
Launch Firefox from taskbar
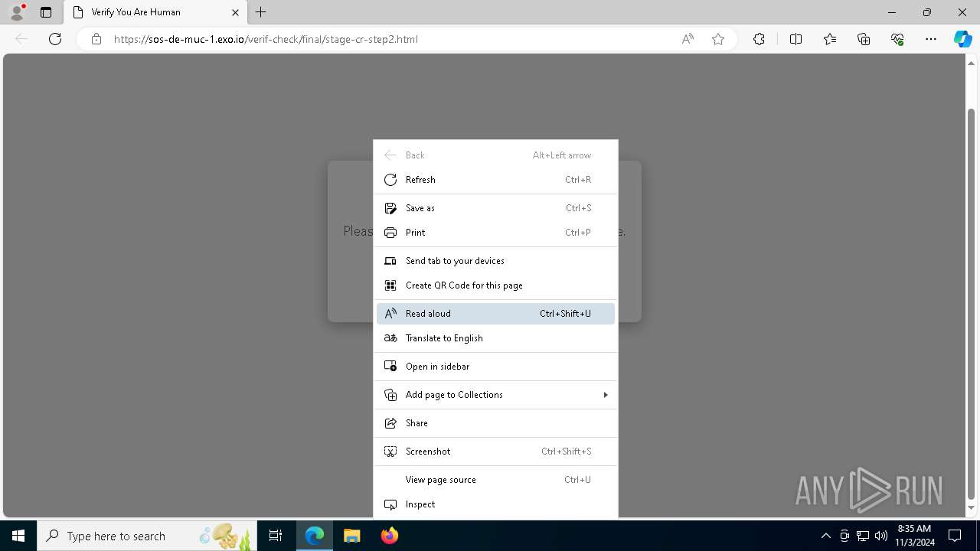coord(389,536)
